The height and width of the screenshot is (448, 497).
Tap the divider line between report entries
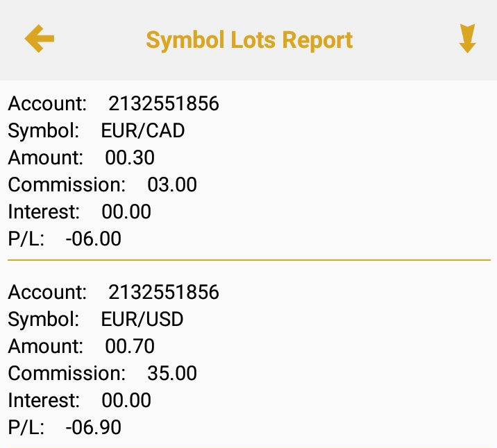click(x=248, y=260)
